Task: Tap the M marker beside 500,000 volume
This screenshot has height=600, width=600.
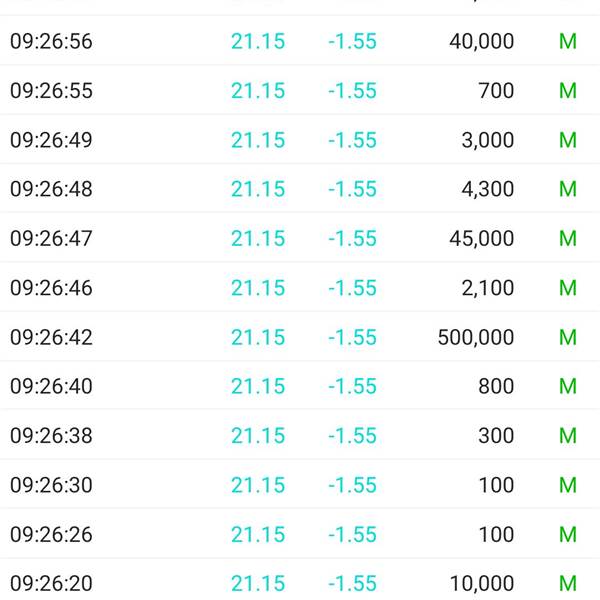Action: click(x=567, y=337)
